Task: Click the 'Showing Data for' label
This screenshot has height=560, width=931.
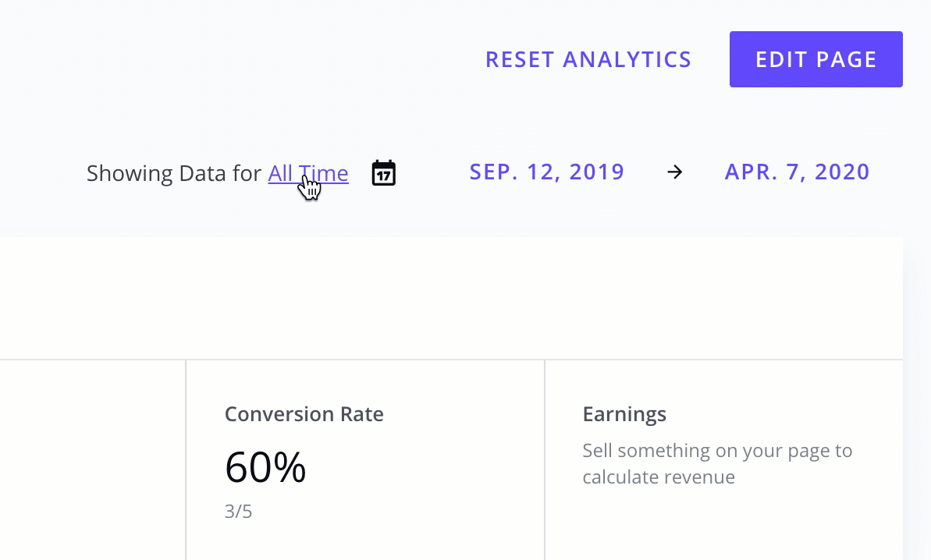Action: 174,173
